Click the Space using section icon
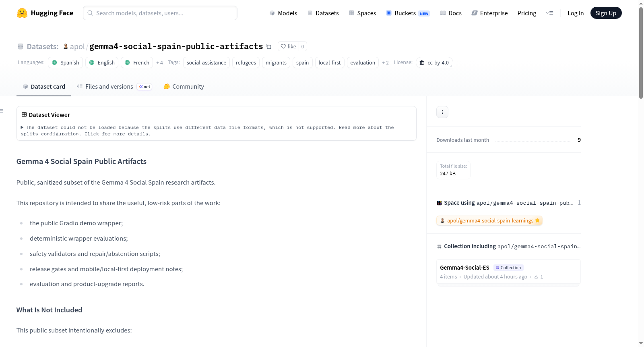Image resolution: width=644 pixels, height=347 pixels. click(x=439, y=203)
